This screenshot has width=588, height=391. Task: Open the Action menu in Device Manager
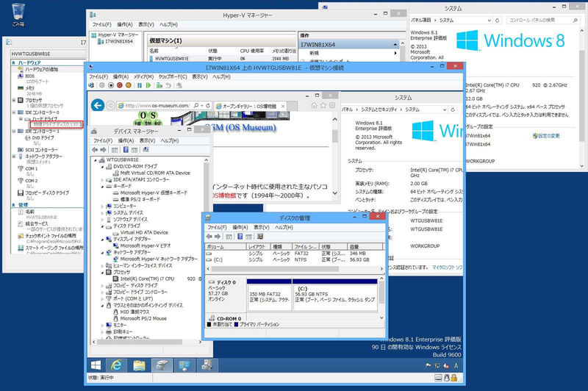click(x=126, y=140)
